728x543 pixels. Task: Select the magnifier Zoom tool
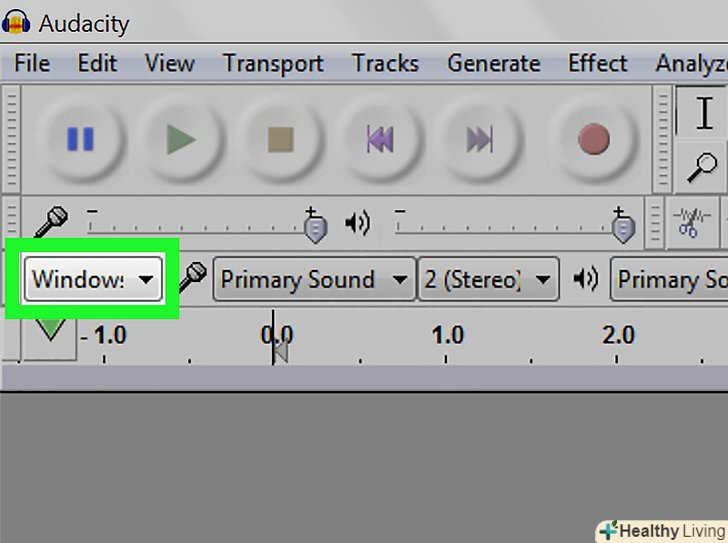pyautogui.click(x=702, y=168)
